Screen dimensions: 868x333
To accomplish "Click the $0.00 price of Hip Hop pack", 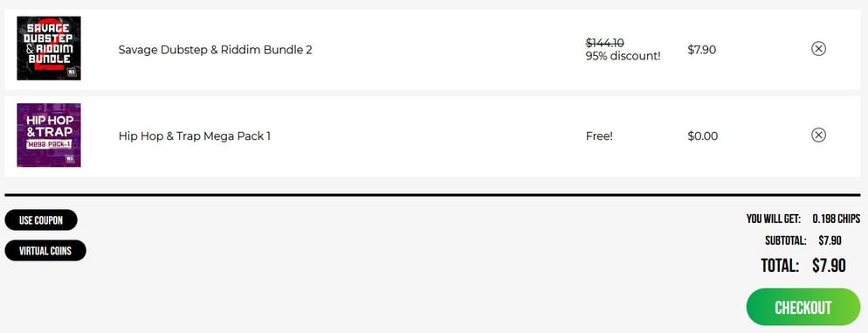I will [702, 135].
